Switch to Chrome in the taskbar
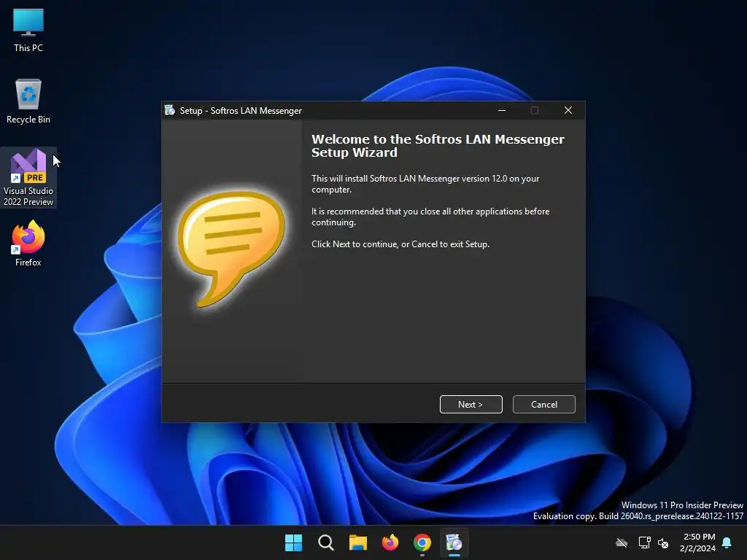 point(422,542)
